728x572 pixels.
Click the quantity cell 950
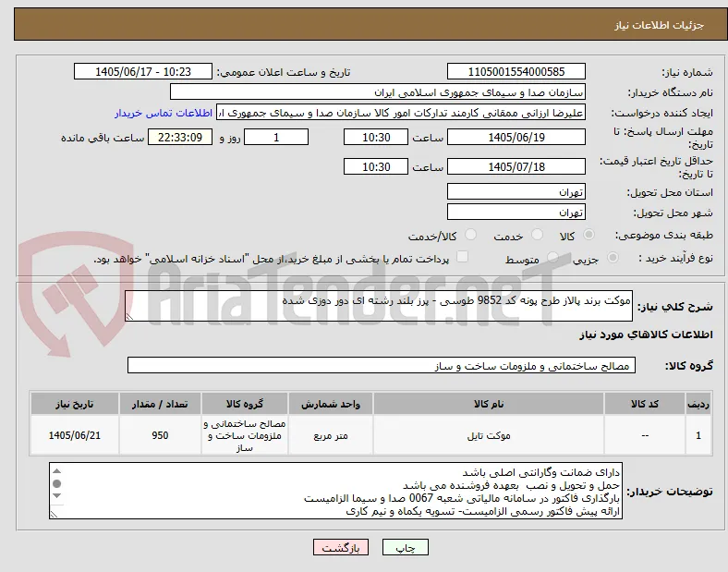point(160,435)
